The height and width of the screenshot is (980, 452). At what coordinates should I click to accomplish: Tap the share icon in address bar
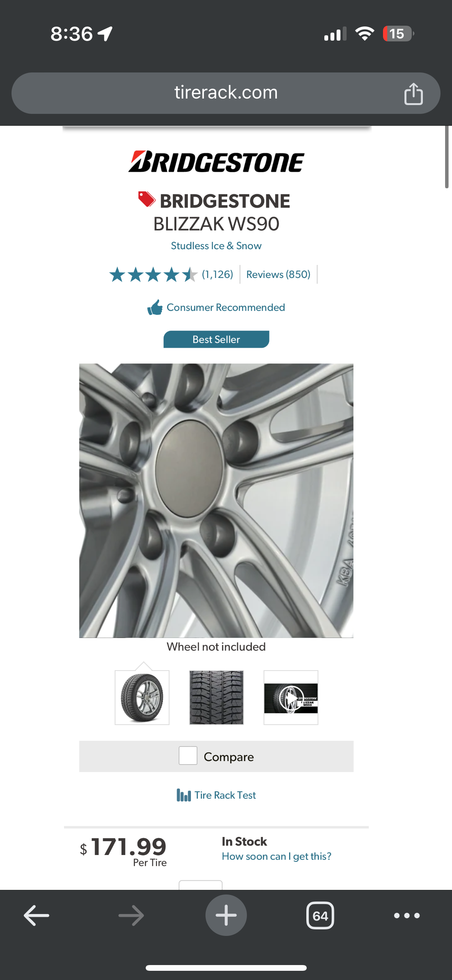[413, 94]
